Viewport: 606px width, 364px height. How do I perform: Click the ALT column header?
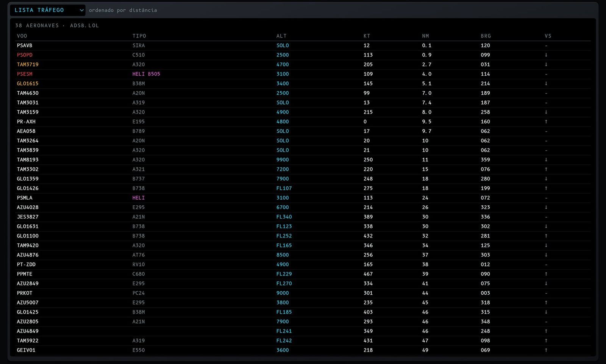coord(281,36)
